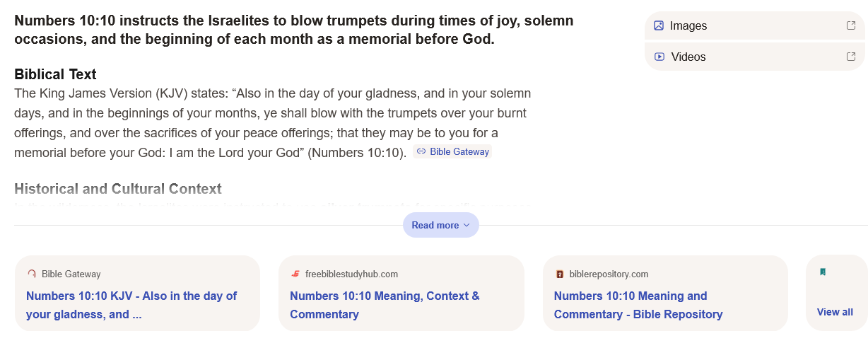Click the freebiblestudyhub.com favicon

click(x=295, y=274)
